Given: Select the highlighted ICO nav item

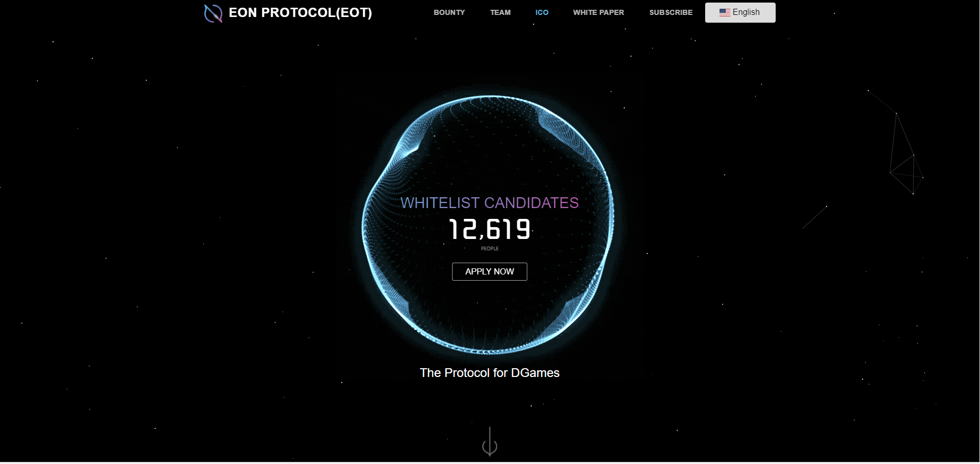Looking at the screenshot, I should [x=541, y=12].
